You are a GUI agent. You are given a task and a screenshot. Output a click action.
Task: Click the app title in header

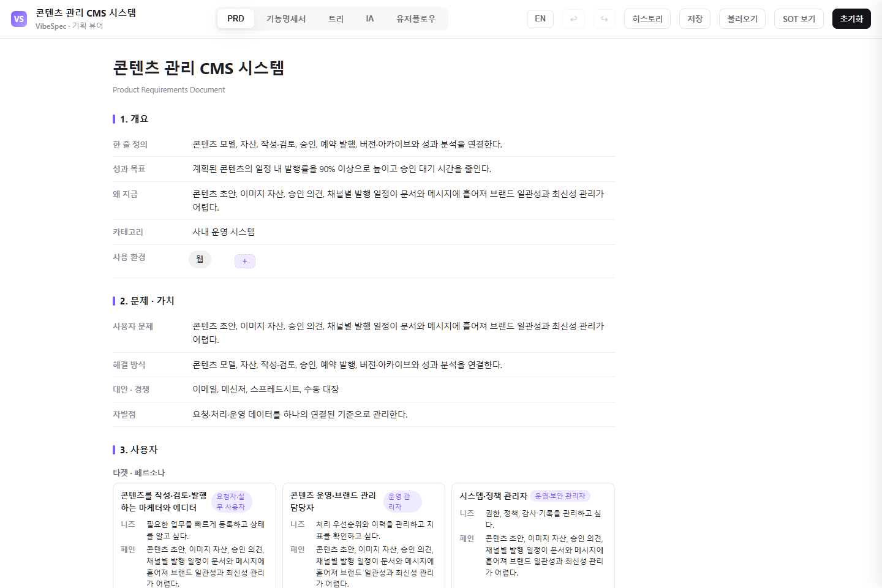[x=86, y=13]
